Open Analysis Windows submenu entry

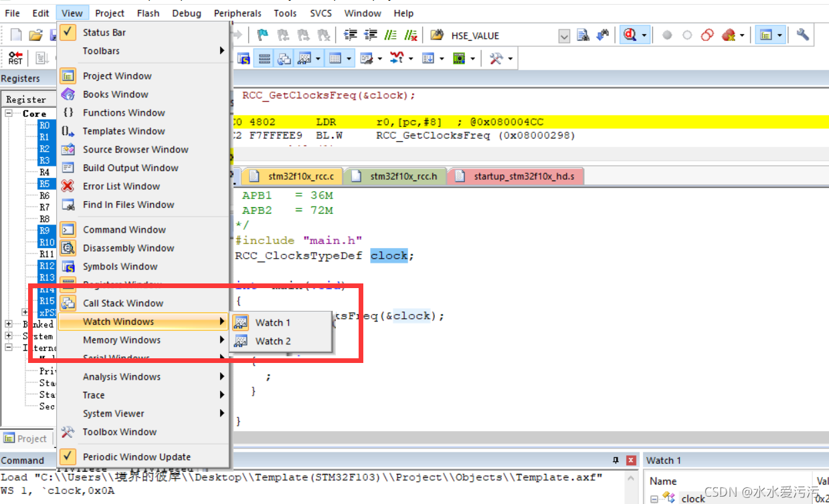point(144,377)
